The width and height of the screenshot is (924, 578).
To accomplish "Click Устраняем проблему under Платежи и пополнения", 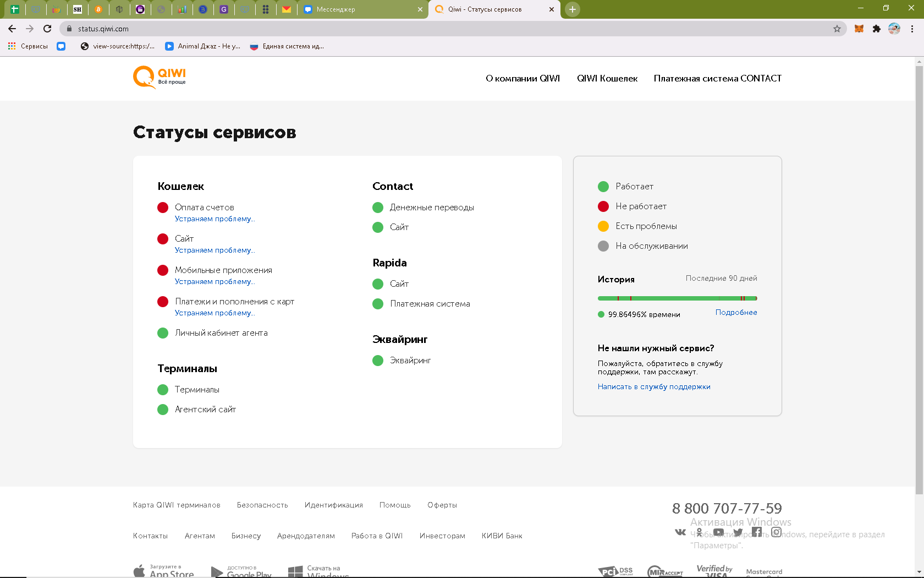I will [x=215, y=313].
